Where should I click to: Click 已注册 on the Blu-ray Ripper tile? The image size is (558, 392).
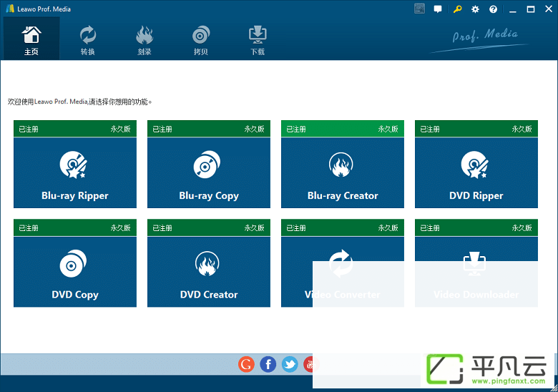[29, 129]
